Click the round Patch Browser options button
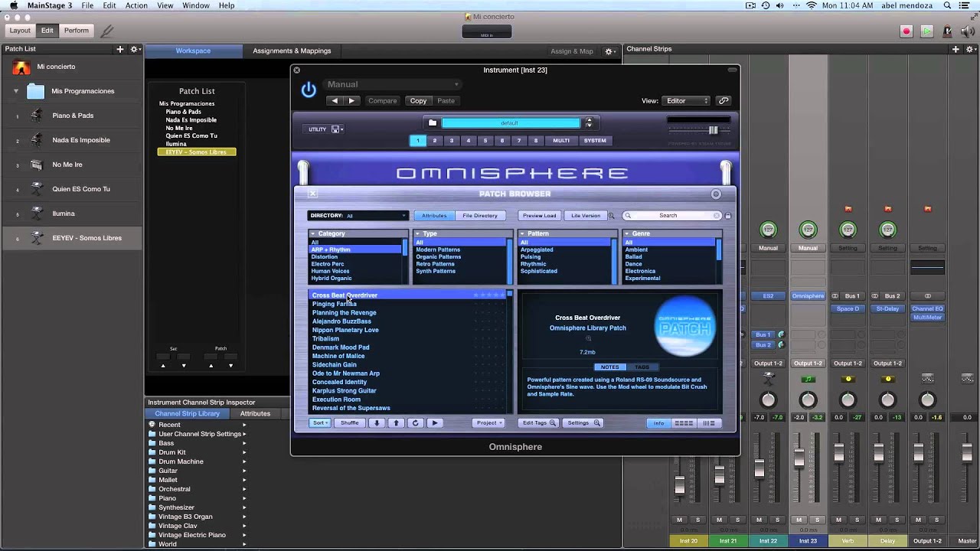This screenshot has height=551, width=980. (717, 194)
